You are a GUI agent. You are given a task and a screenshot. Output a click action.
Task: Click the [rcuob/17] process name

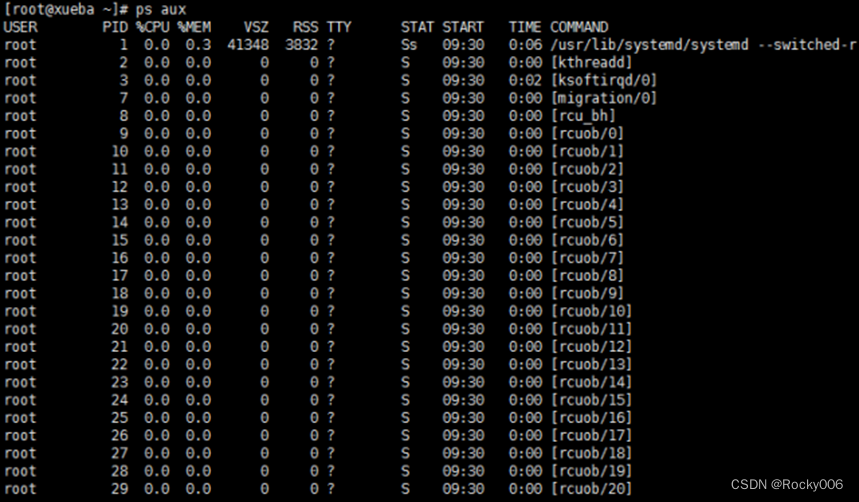tap(592, 435)
